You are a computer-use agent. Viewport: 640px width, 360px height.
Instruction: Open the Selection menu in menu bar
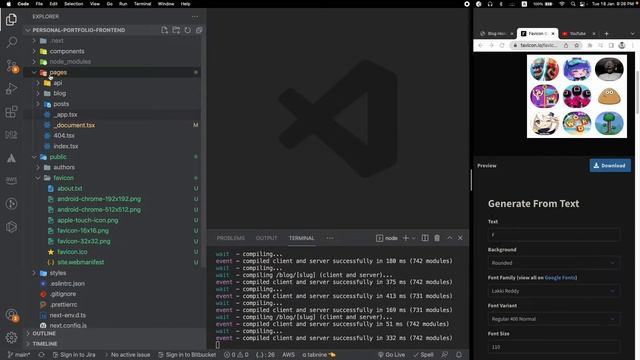pyautogui.click(x=73, y=4)
